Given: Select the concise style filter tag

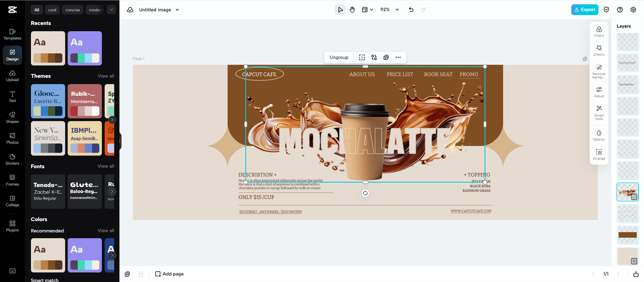Looking at the screenshot, I should (72, 10).
